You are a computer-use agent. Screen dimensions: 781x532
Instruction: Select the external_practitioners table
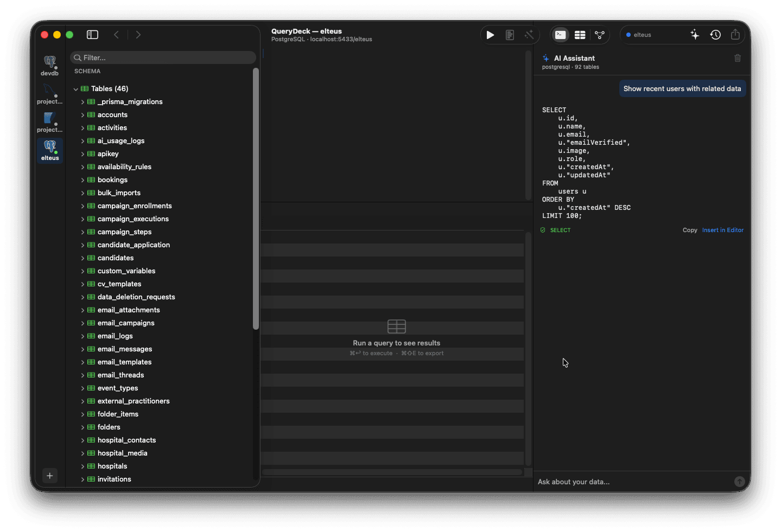134,401
